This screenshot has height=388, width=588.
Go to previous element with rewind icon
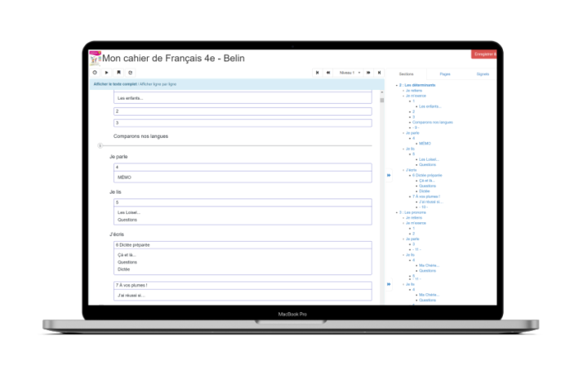coord(328,73)
